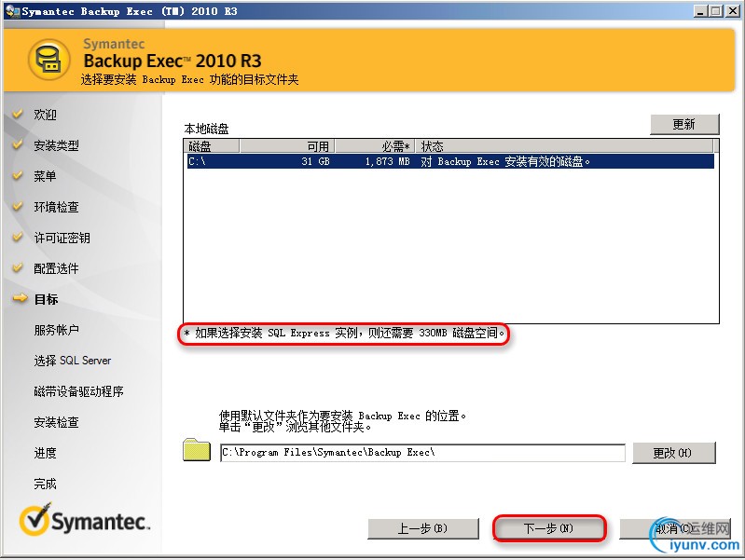Select 环境检查 step in sidebar
The height and width of the screenshot is (560, 745).
56,207
